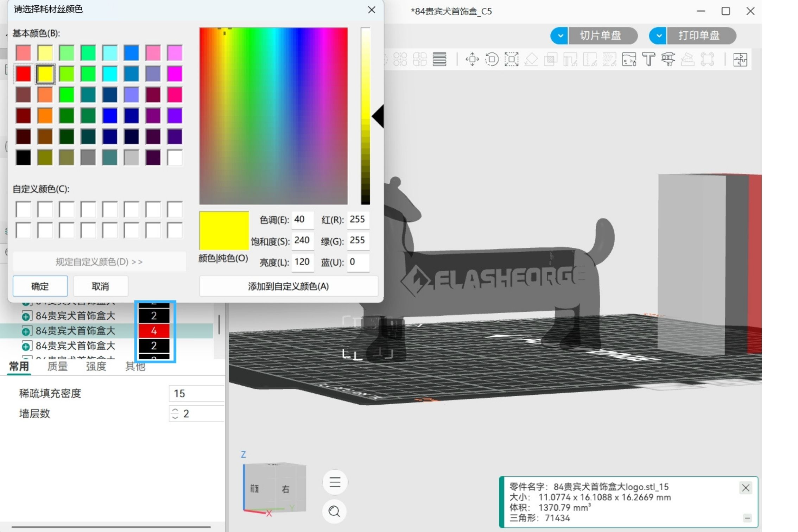Click the icon left of corner-frame tool
This screenshot has height=532, width=798.
(x=688, y=59)
